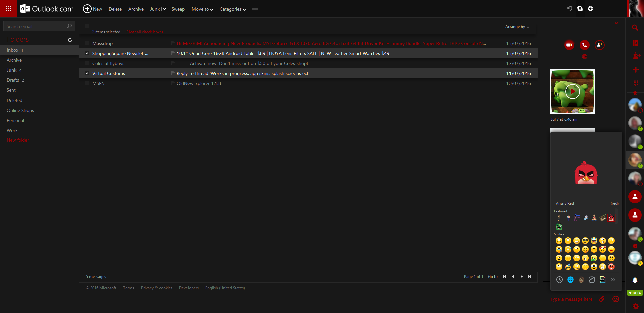Uncheck the ShoppingSquare Newsletter email
Image resolution: width=644 pixels, height=313 pixels.
coord(87,53)
